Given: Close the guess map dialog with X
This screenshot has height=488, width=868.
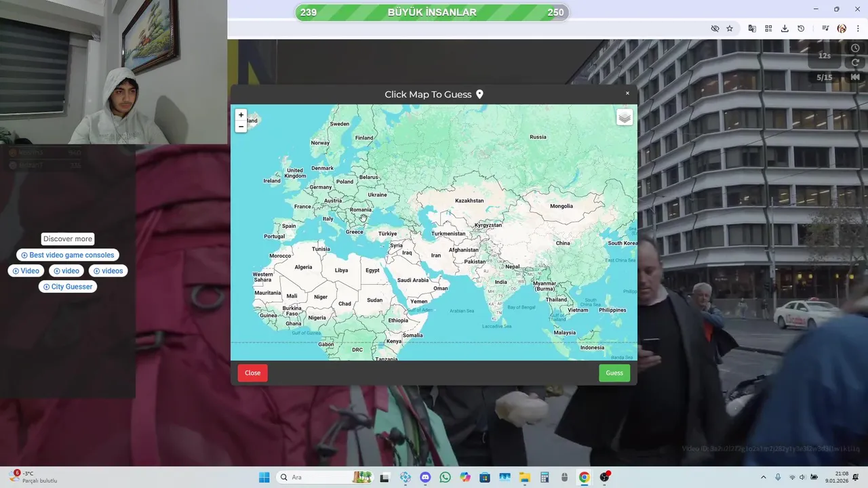Looking at the screenshot, I should [627, 94].
